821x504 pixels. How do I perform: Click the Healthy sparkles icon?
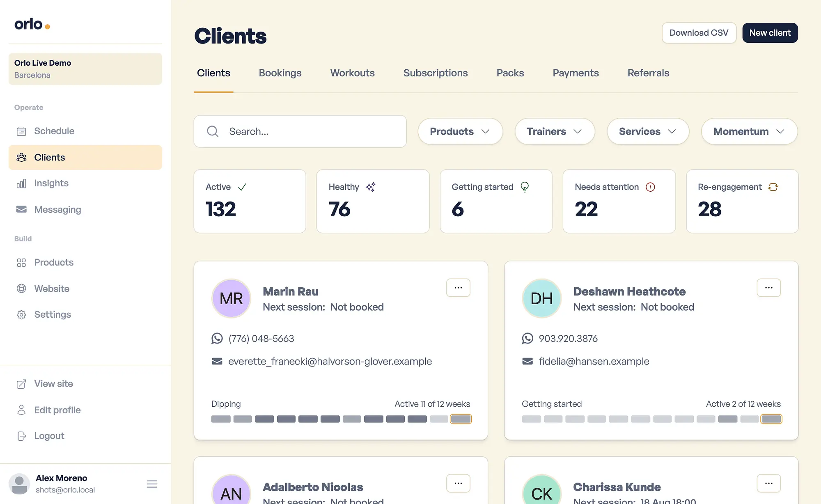(x=371, y=187)
